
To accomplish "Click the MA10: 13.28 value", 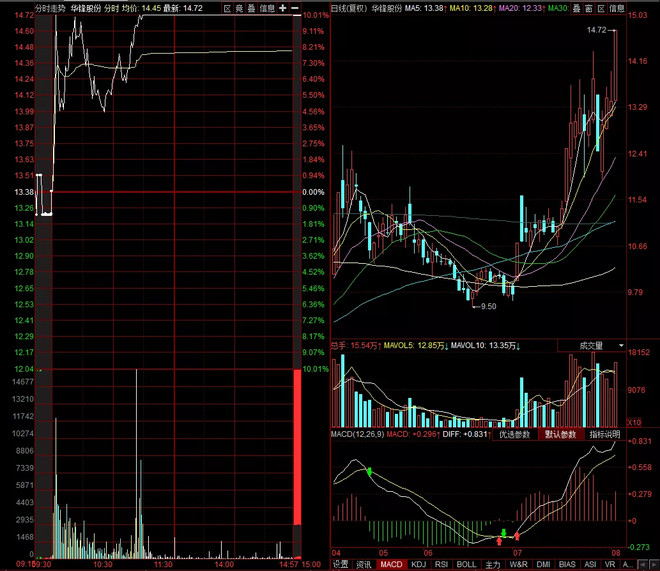I will click(x=473, y=8).
